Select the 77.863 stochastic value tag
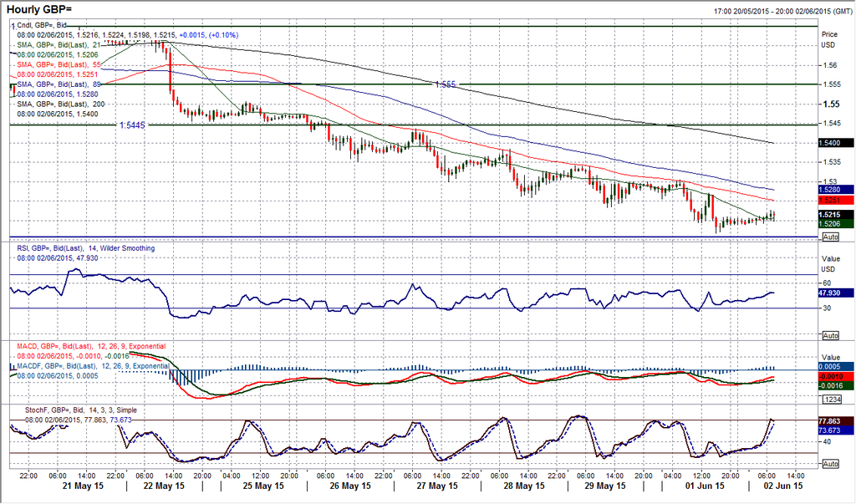856x504 pixels. [x=836, y=421]
